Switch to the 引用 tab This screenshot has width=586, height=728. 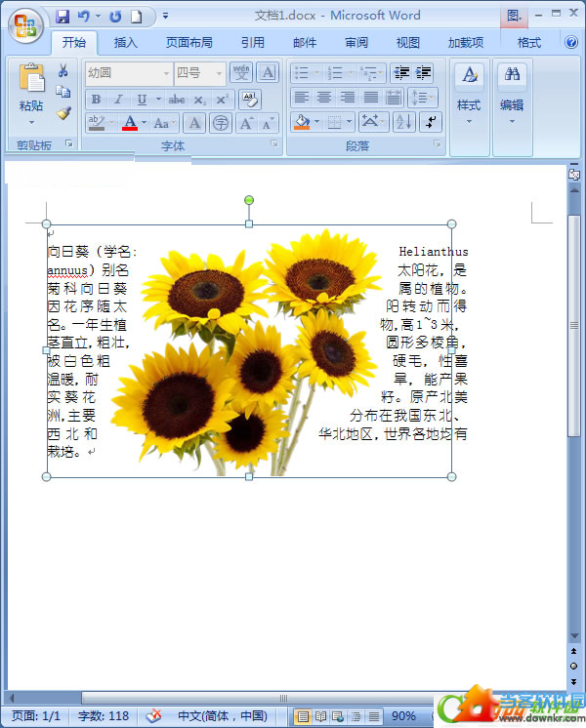click(x=253, y=43)
